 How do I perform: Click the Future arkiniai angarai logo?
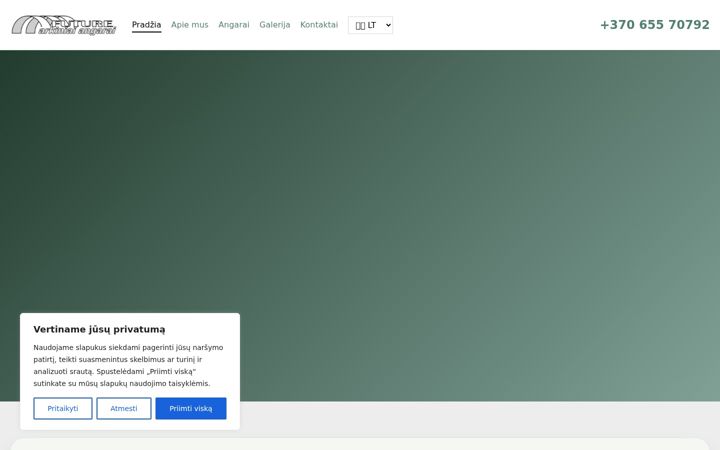coord(64,25)
